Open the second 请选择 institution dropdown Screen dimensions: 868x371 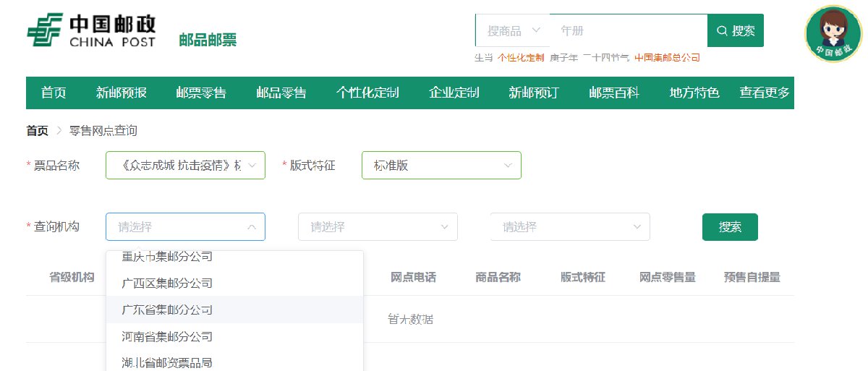coord(378,227)
